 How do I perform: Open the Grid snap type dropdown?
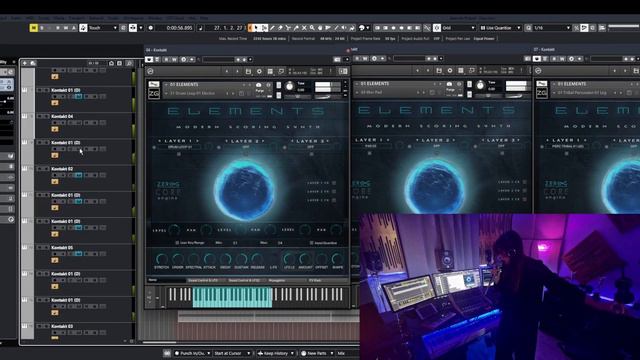(x=459, y=28)
